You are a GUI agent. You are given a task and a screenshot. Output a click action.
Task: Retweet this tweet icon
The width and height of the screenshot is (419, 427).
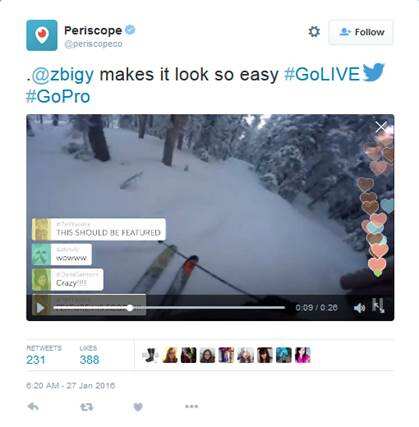(87, 407)
